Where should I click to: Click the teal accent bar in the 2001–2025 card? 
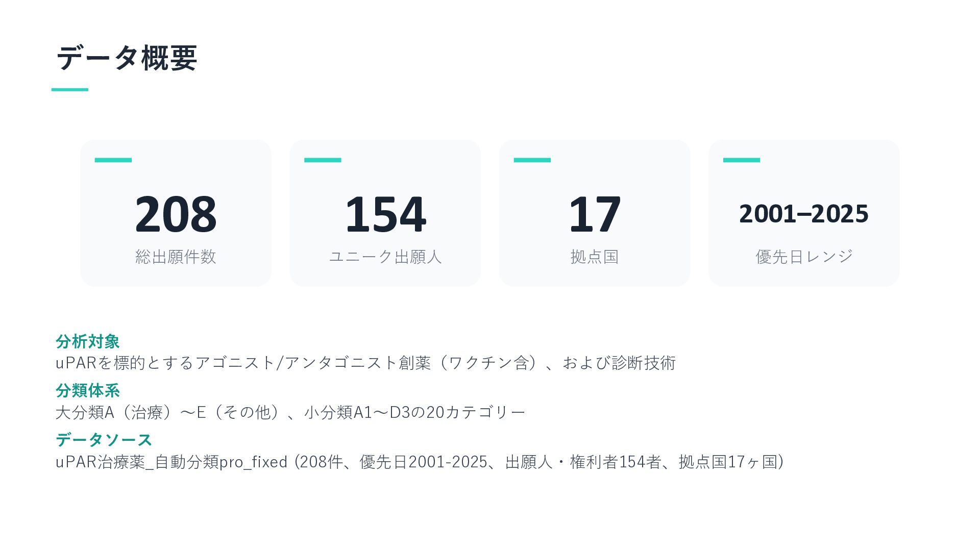(742, 160)
